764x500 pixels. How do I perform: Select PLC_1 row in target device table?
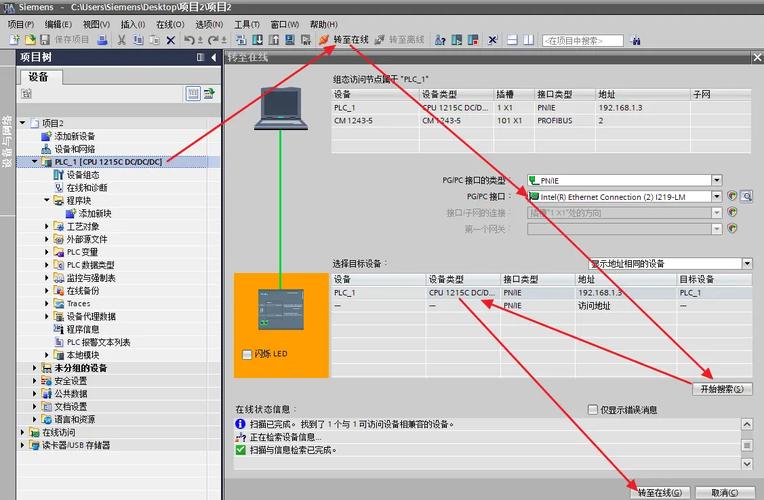541,293
